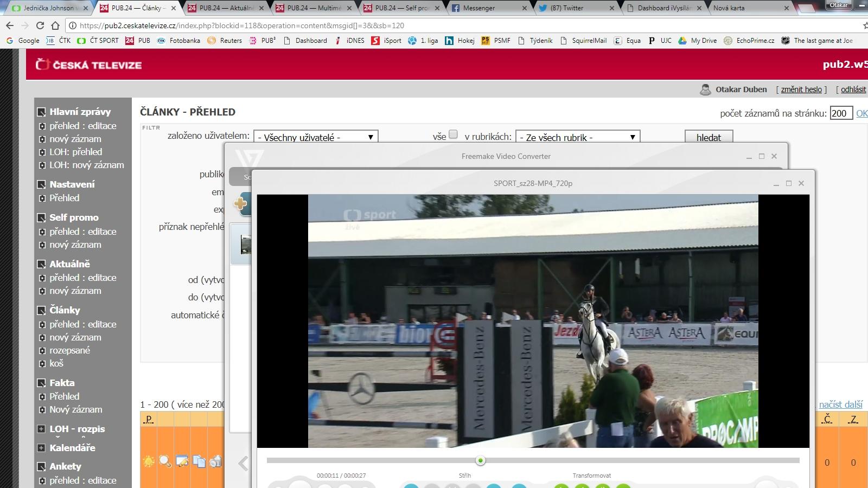Reload the page with the refresh icon
The width and height of the screenshot is (868, 488).
[40, 25]
